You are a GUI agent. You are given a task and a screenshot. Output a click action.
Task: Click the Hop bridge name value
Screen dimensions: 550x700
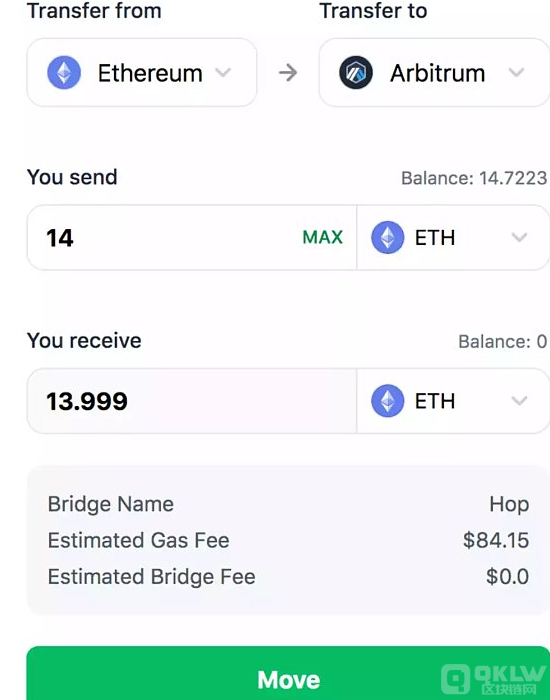click(x=509, y=505)
